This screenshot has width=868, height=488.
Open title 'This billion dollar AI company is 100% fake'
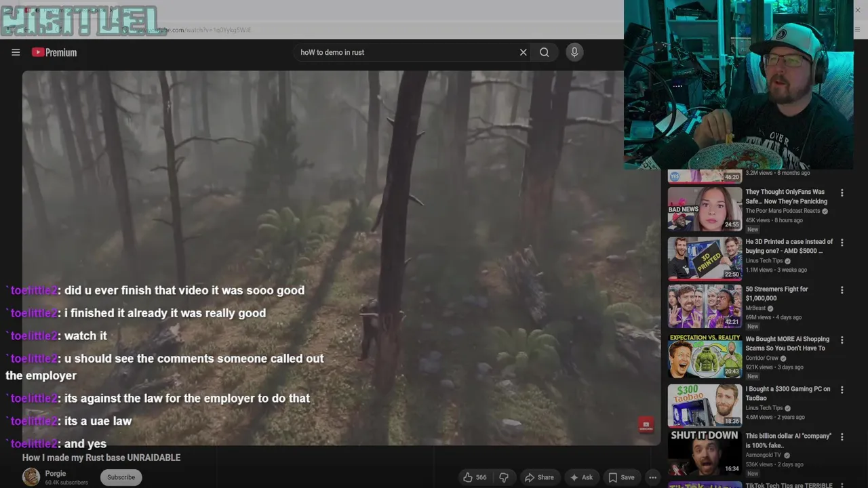tap(789, 441)
